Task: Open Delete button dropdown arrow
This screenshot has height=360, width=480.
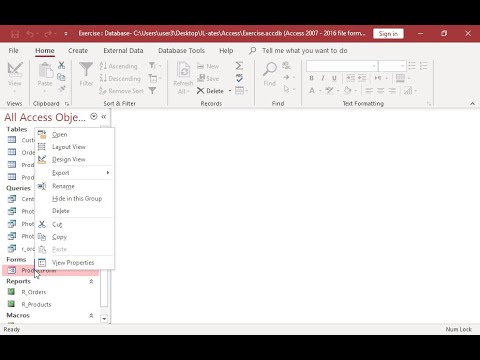Action: click(x=230, y=91)
